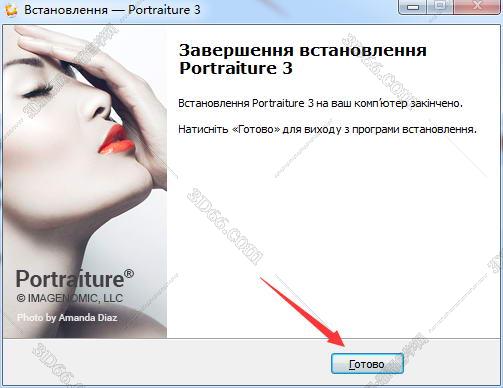
Task: Click the red arrow pointing to Готово
Action: click(304, 311)
